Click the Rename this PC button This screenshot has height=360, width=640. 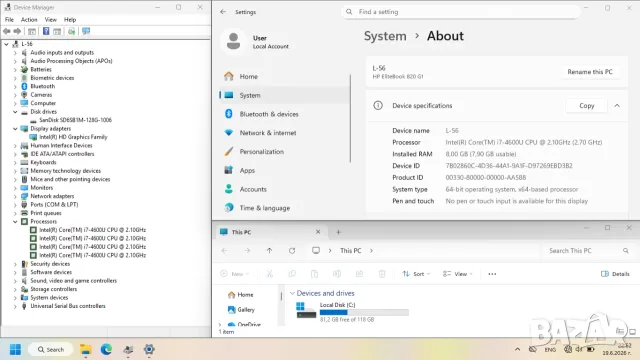pyautogui.click(x=590, y=72)
